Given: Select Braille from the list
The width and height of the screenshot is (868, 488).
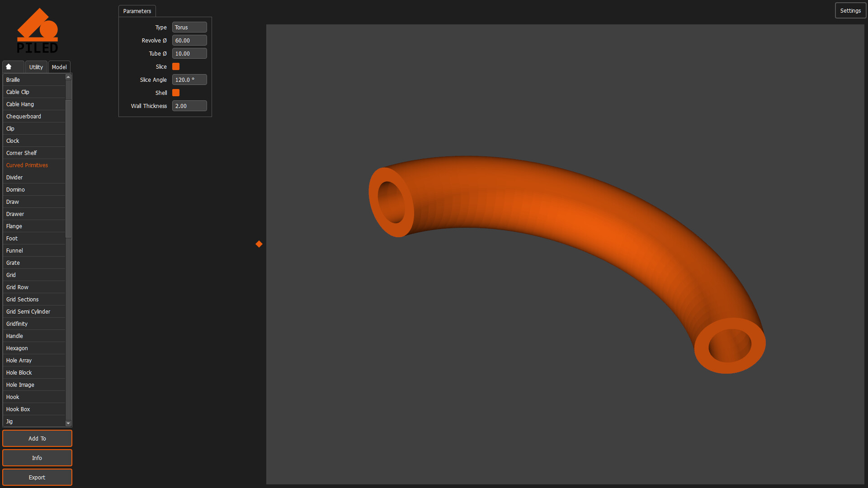Looking at the screenshot, I should point(34,80).
